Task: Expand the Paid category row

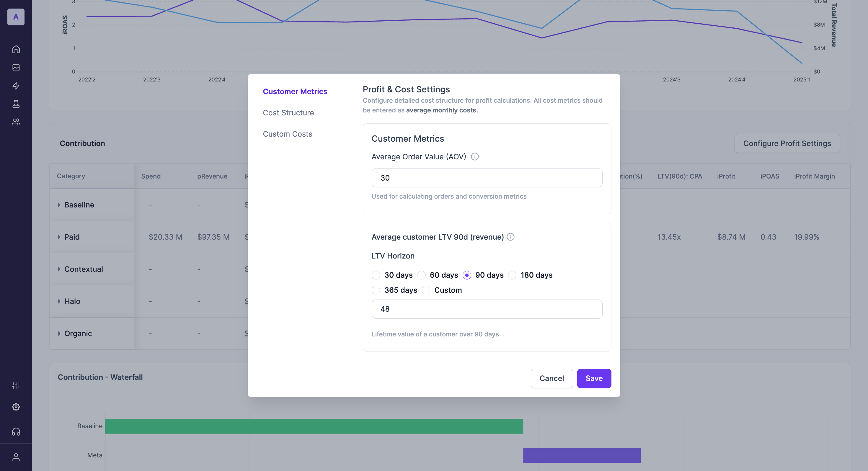Action: [x=59, y=237]
